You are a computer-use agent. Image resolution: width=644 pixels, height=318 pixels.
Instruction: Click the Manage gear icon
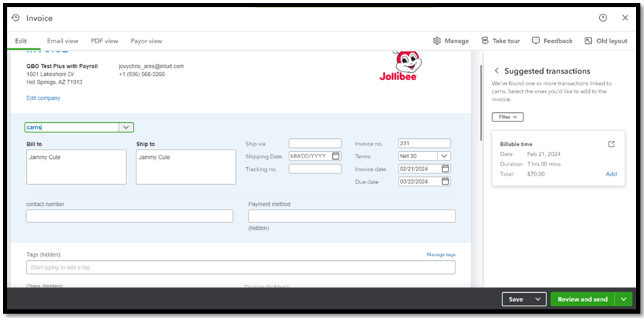coord(437,41)
